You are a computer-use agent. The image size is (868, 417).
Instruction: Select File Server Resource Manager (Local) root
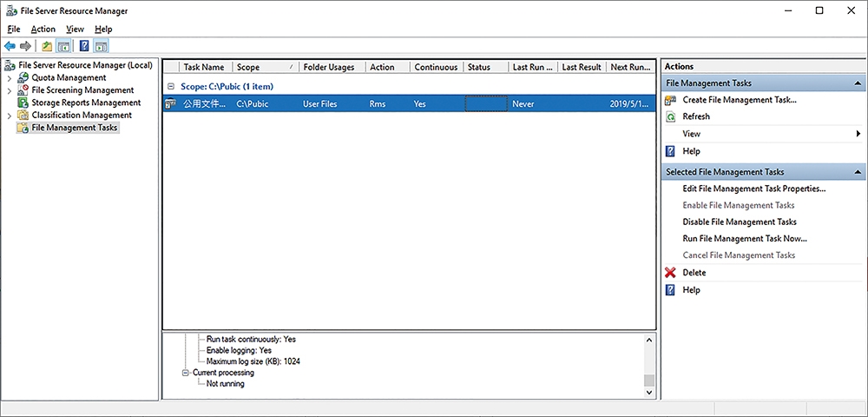pos(85,65)
